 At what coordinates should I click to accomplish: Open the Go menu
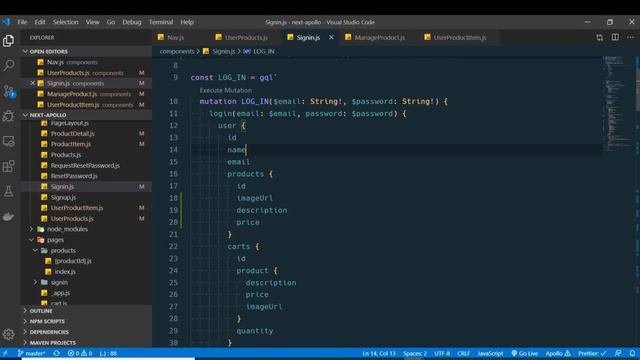coord(111,22)
